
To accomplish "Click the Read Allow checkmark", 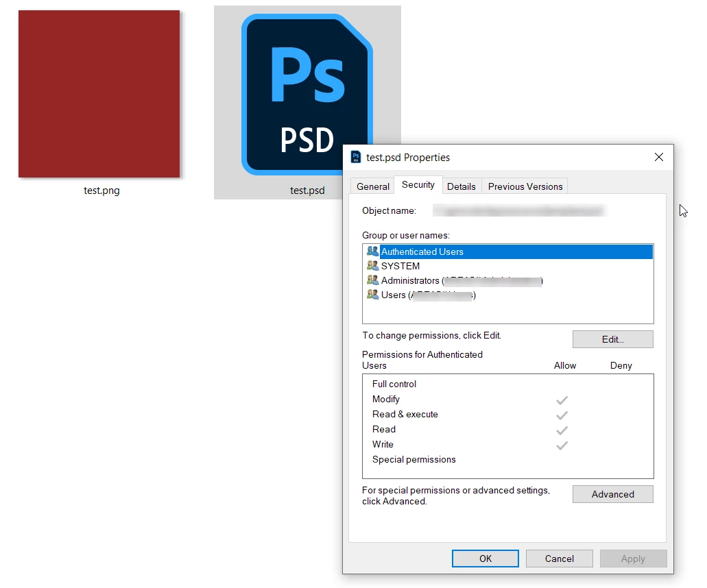I will pyautogui.click(x=562, y=430).
